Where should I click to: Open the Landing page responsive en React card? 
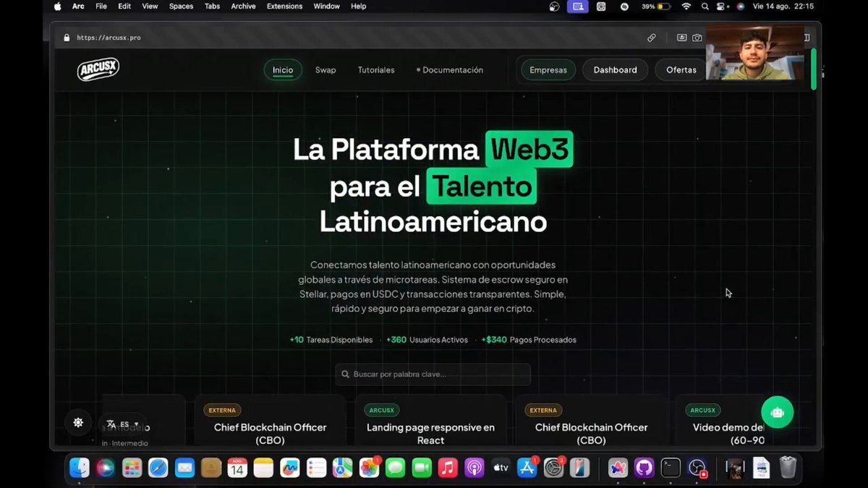430,420
